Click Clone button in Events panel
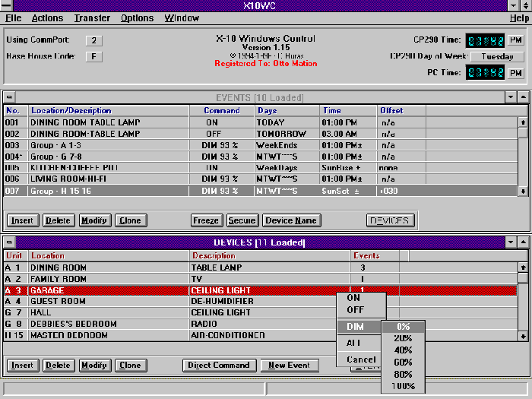This screenshot has height=399, width=532. pyautogui.click(x=131, y=220)
